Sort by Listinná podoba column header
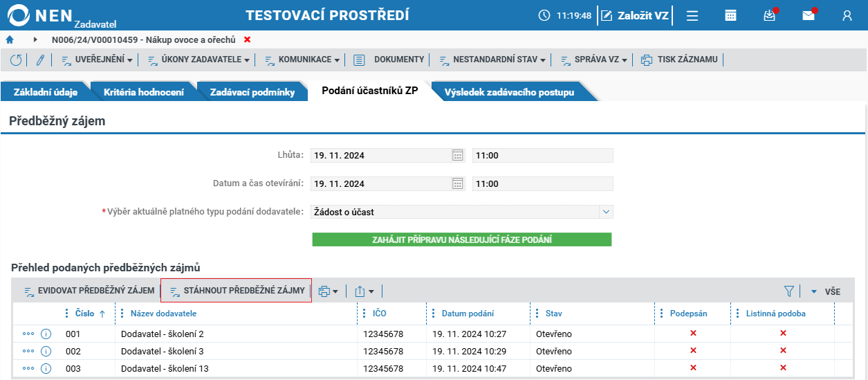The height and width of the screenshot is (380, 868). pos(775,314)
